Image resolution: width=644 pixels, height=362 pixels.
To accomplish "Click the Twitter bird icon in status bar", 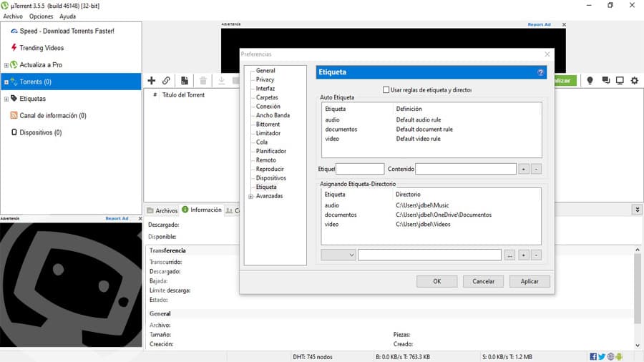I will click(x=602, y=357).
